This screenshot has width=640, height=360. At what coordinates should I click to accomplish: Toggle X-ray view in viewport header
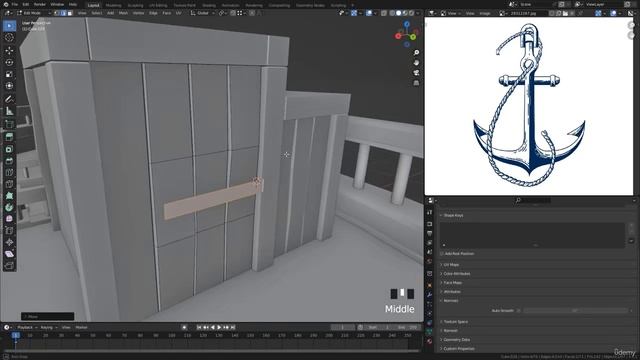click(384, 13)
